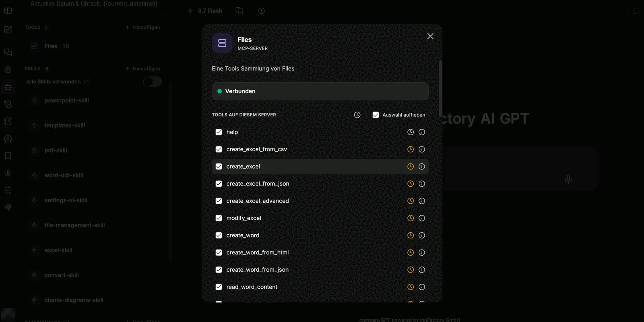Click the Verbunden connection status bar
This screenshot has width=644, height=322.
click(320, 91)
